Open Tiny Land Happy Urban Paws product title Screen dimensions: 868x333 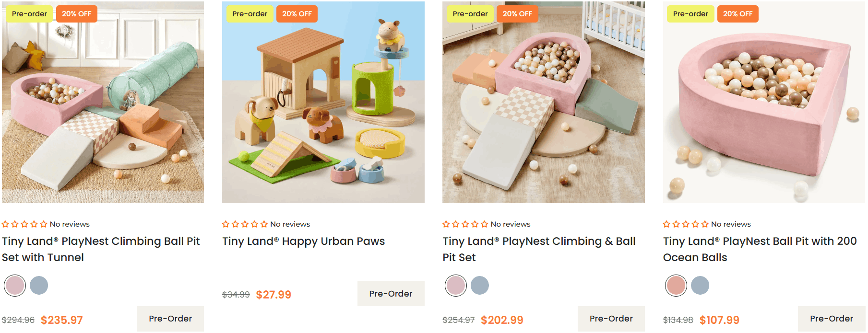pyautogui.click(x=303, y=241)
